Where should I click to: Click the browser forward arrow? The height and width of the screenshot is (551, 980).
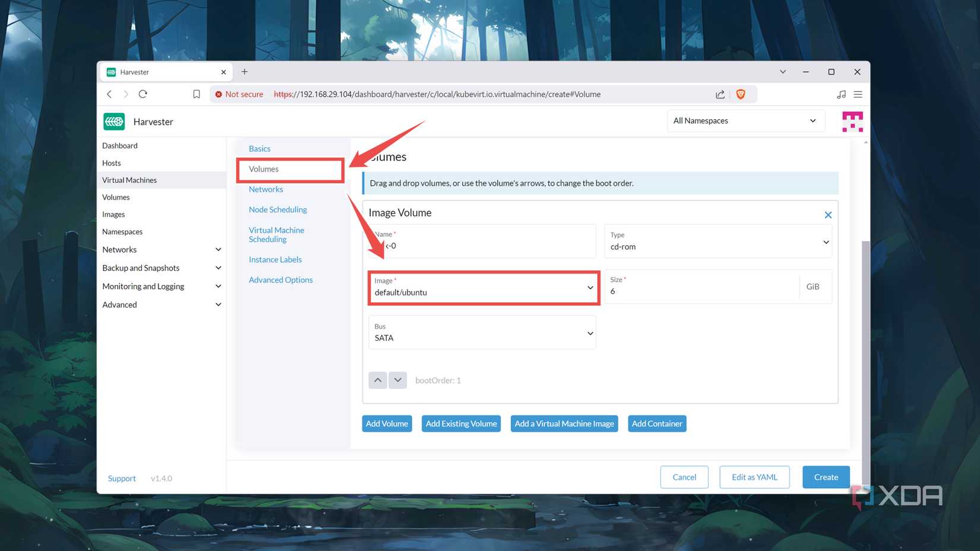pyautogui.click(x=125, y=94)
